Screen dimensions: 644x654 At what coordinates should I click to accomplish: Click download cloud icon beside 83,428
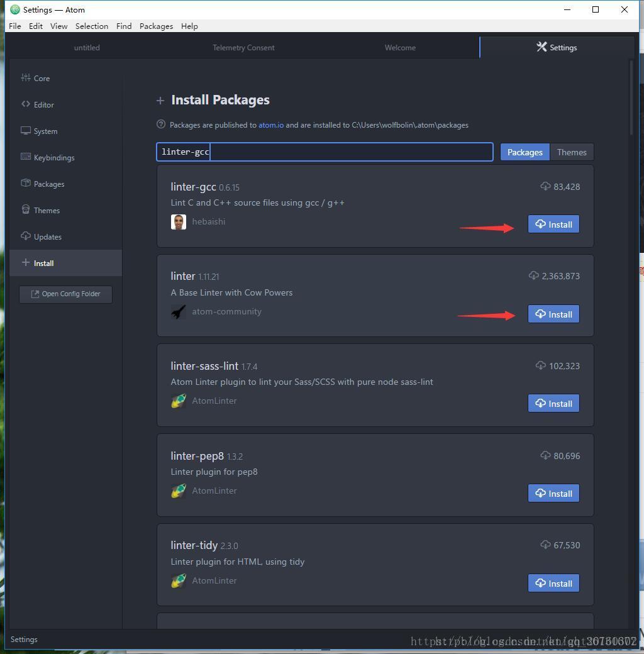pos(545,186)
